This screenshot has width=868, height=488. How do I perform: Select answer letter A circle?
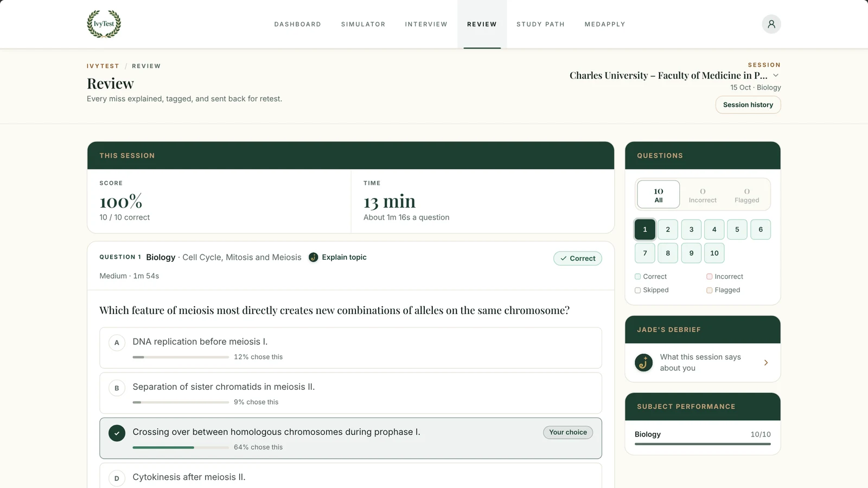[117, 343]
